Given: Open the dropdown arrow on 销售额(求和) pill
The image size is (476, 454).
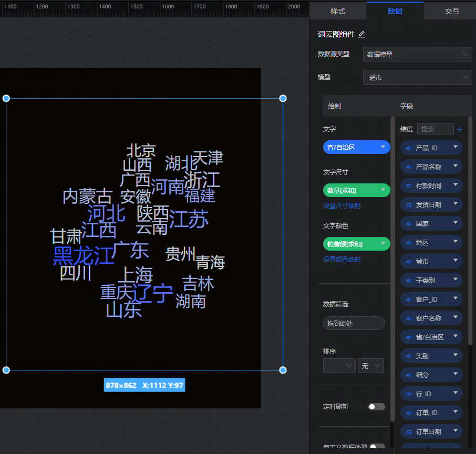Looking at the screenshot, I should 383,244.
